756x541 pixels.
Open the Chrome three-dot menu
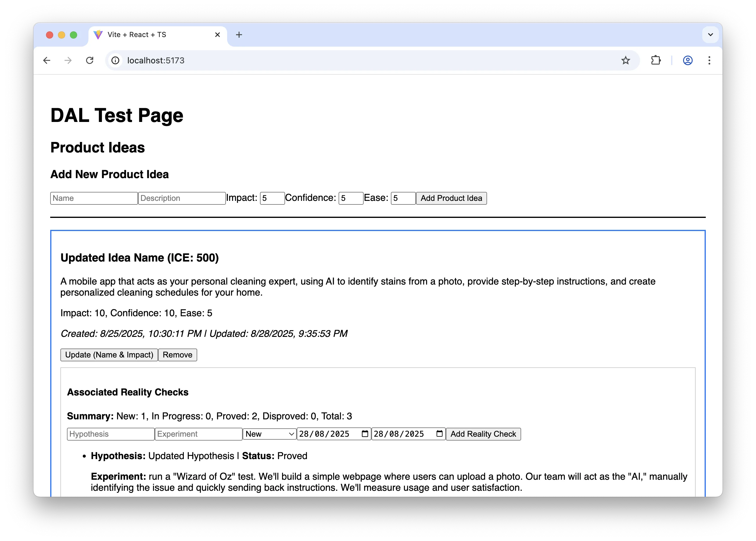[709, 60]
